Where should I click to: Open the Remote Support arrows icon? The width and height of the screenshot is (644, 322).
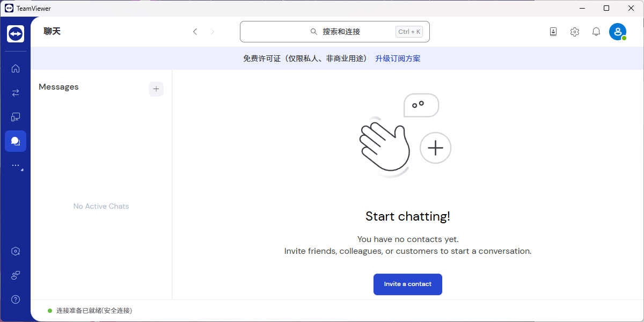click(16, 92)
